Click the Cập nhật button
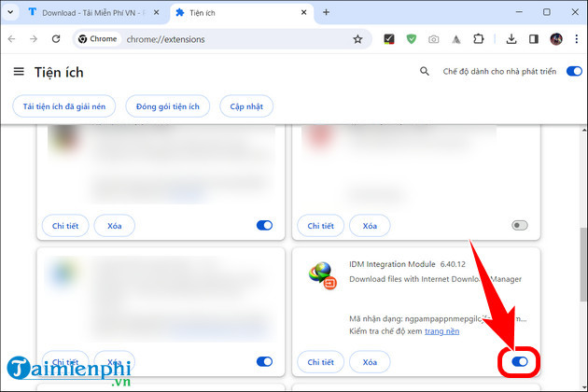 click(x=245, y=106)
